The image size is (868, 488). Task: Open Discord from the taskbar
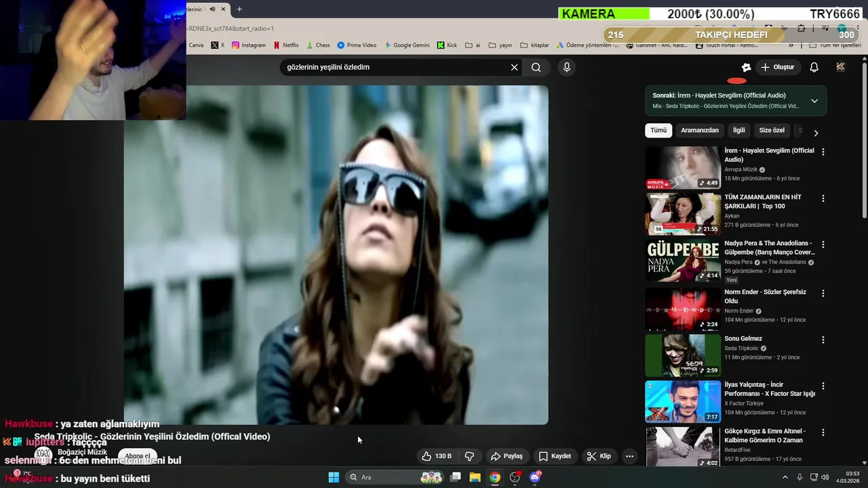(x=535, y=477)
